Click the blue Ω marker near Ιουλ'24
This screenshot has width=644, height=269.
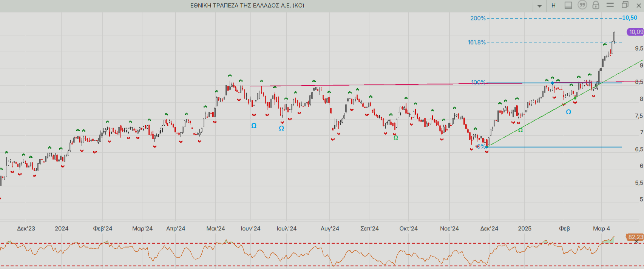pyautogui.click(x=281, y=128)
